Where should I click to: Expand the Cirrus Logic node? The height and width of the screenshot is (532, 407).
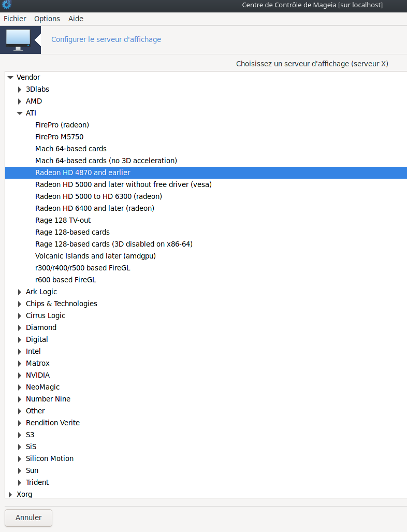pos(19,315)
